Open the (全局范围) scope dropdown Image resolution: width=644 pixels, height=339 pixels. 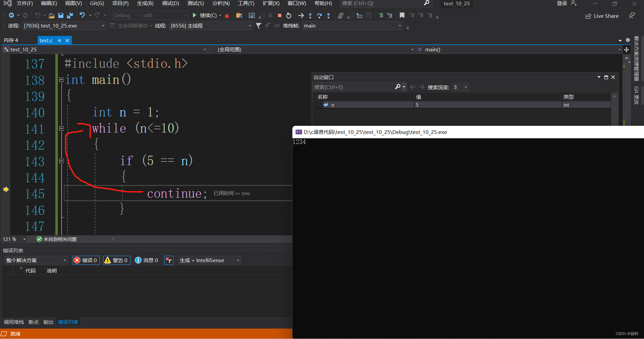click(x=312, y=50)
